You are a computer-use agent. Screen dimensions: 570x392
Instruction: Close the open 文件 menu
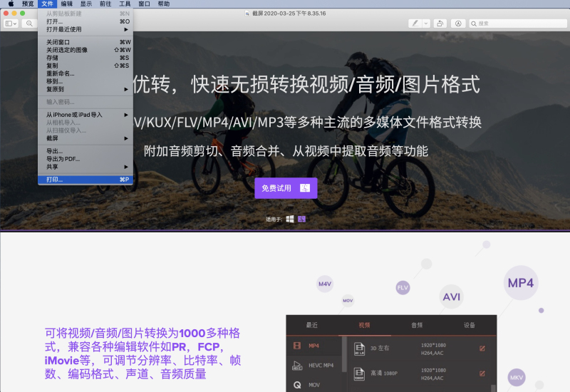[47, 4]
